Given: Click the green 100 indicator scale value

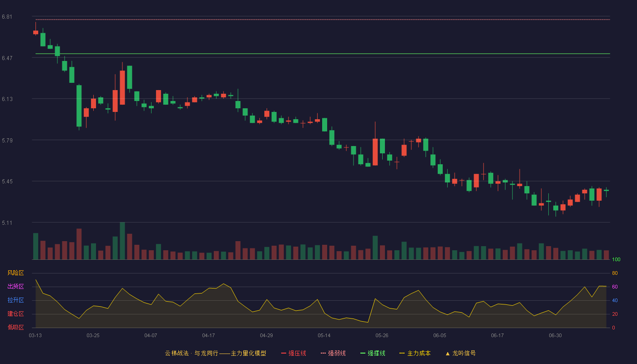Looking at the screenshot, I should point(616,260).
